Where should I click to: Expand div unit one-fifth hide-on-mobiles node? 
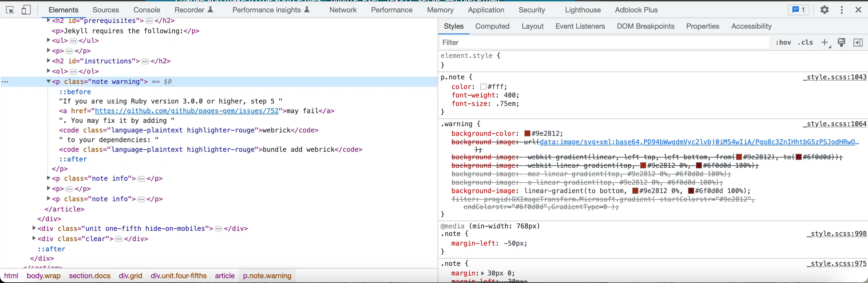(x=34, y=228)
